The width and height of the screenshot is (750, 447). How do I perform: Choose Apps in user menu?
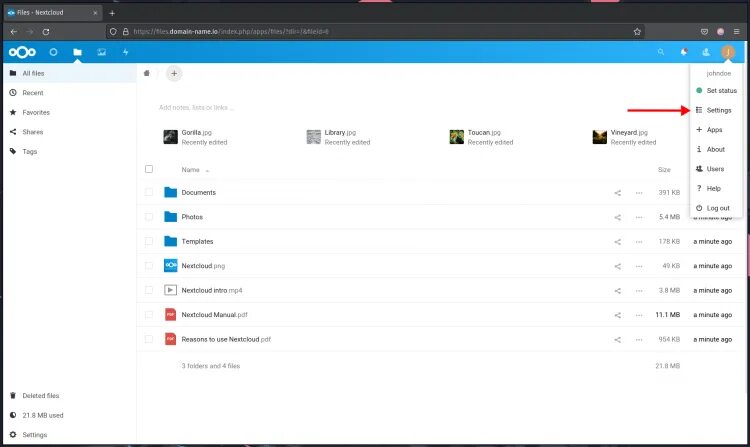[x=716, y=130]
